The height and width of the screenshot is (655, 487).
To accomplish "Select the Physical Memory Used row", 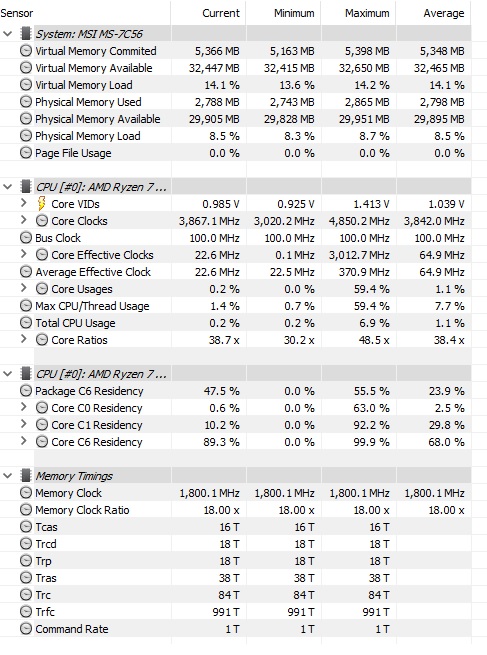I will pos(236,102).
